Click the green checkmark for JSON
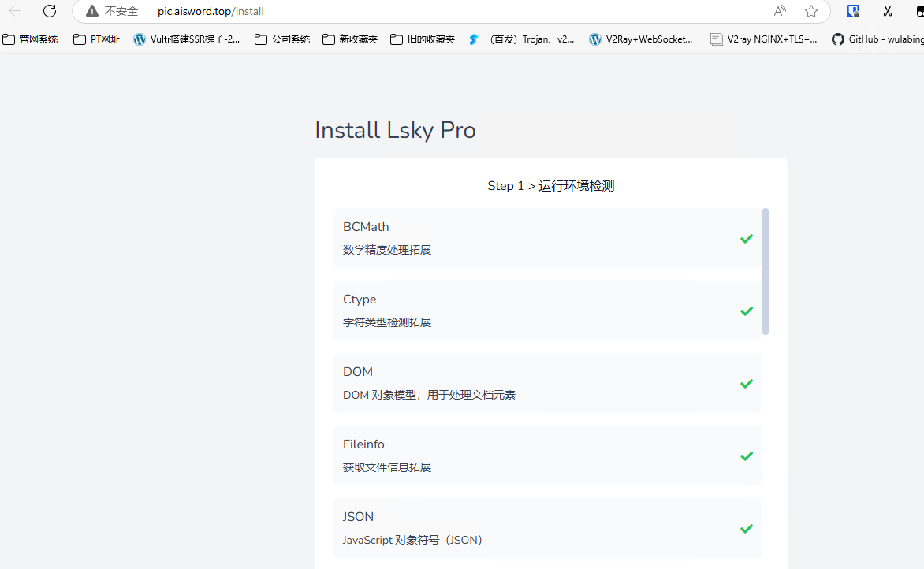The image size is (924, 569). tap(746, 529)
